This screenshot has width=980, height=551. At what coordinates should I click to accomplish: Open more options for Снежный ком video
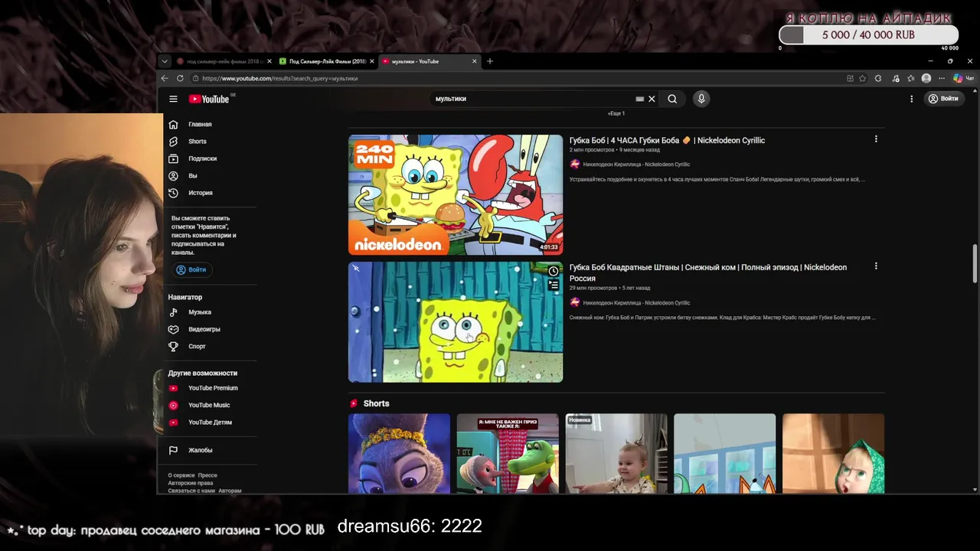[x=876, y=266]
